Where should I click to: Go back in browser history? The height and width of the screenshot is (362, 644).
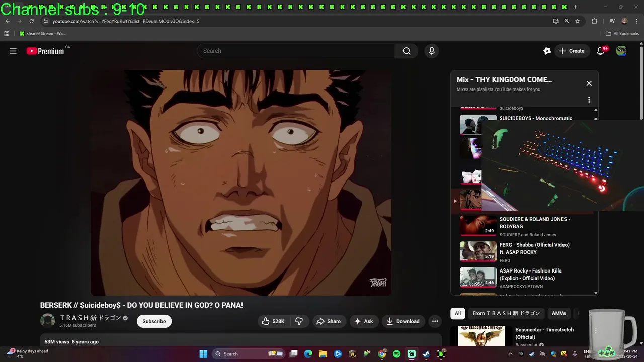[7, 21]
